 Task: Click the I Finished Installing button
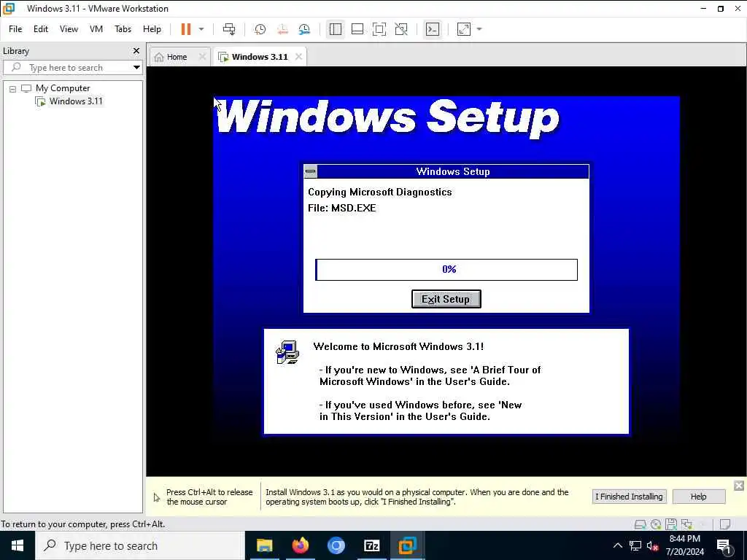point(629,496)
